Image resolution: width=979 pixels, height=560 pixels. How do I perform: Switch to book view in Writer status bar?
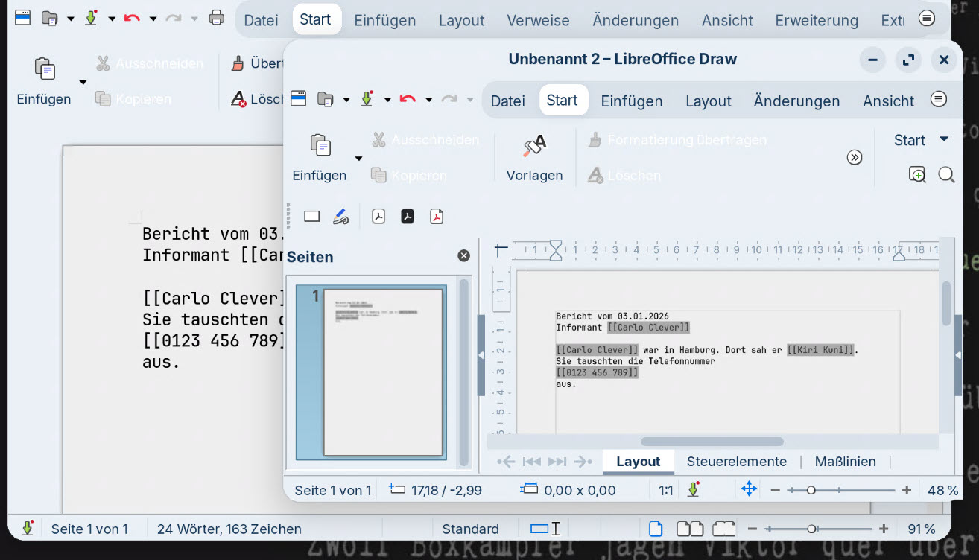coord(723,529)
